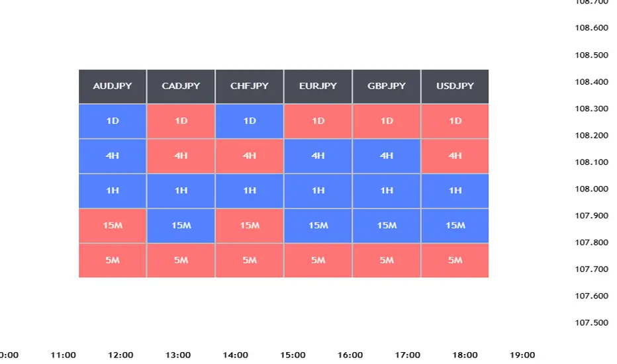Select the EURJPY column header
The width and height of the screenshot is (617, 364).
(x=318, y=86)
